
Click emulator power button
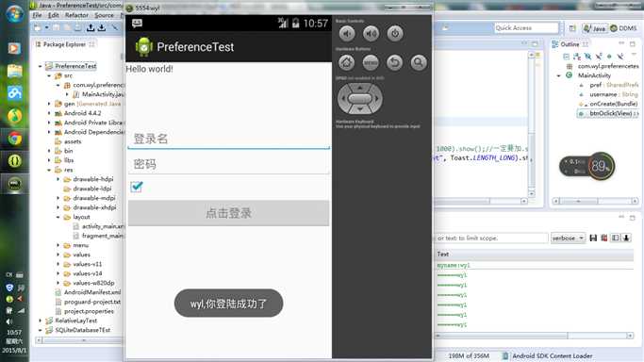395,34
